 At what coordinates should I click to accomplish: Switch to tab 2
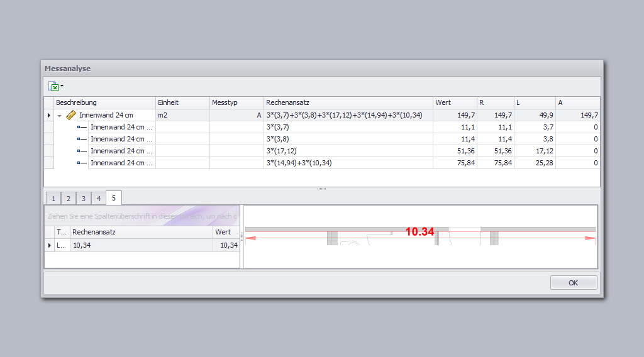(69, 199)
